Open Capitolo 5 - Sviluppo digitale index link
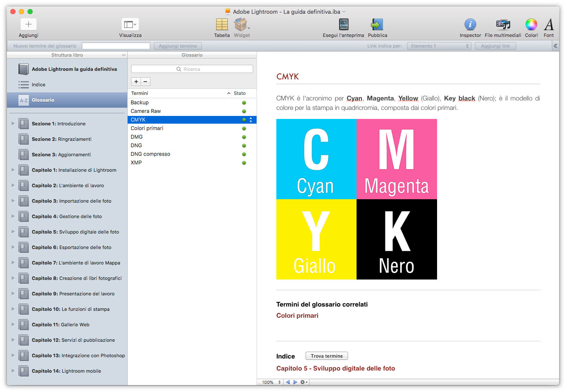The height and width of the screenshot is (392, 566). pyautogui.click(x=336, y=368)
